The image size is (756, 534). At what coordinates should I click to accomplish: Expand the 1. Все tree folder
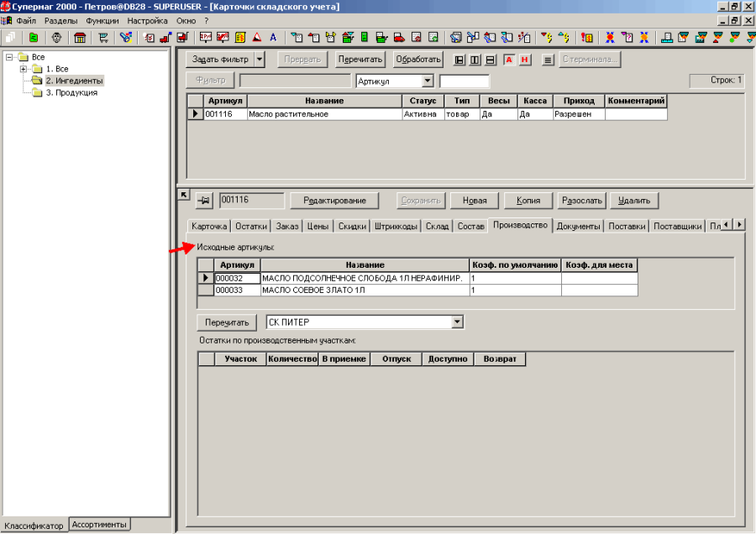pyautogui.click(x=24, y=69)
